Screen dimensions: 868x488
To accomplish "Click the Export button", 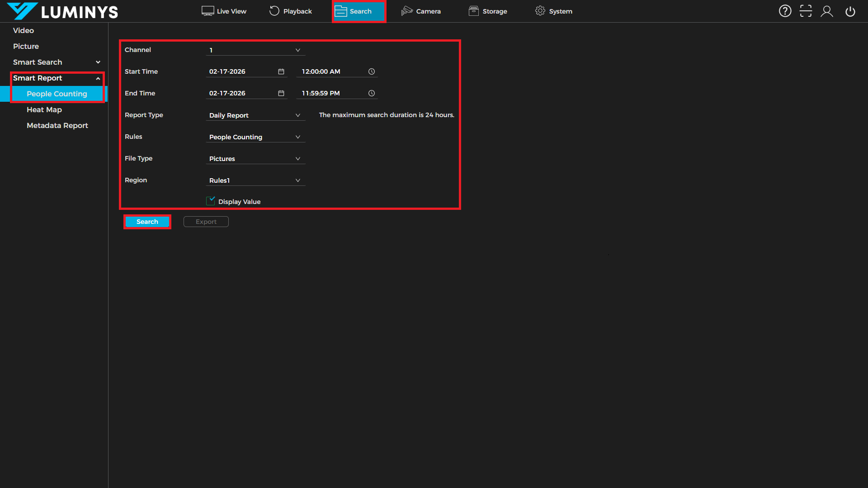I will [x=206, y=222].
